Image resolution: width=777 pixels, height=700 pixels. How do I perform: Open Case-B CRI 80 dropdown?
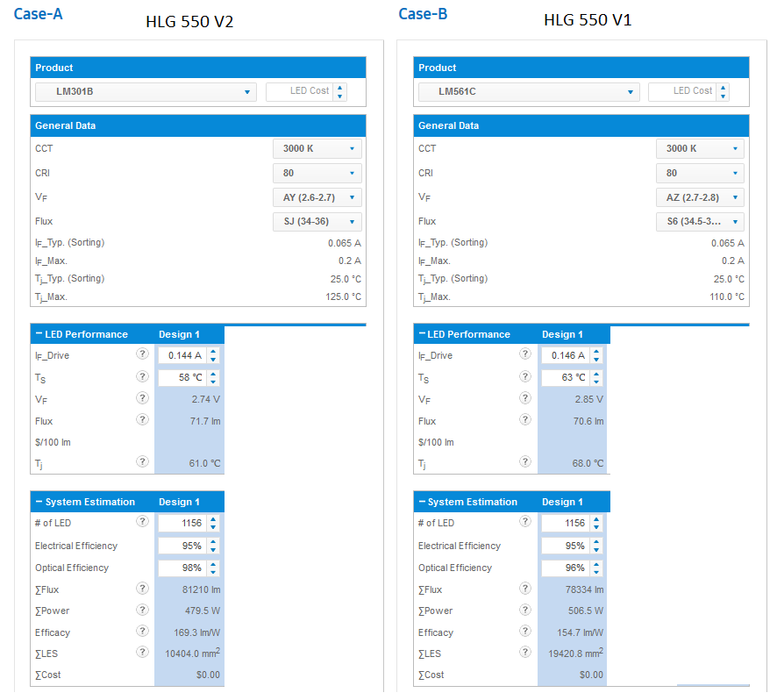(700, 173)
